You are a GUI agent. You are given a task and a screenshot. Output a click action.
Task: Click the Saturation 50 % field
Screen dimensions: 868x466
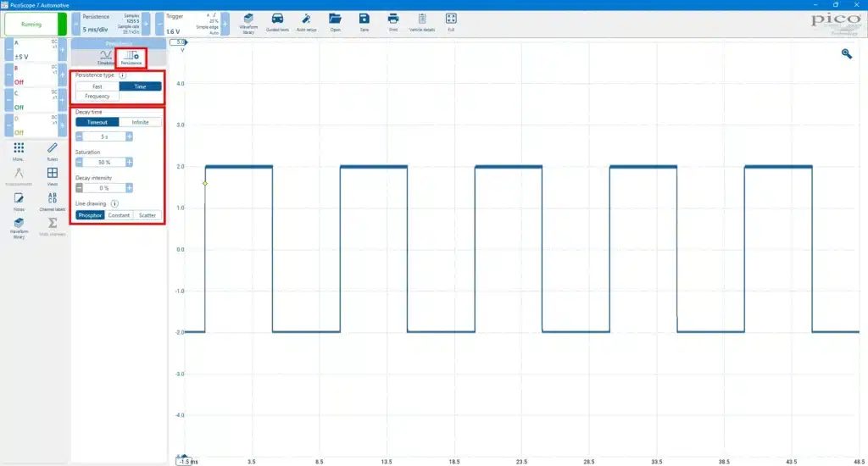(104, 162)
